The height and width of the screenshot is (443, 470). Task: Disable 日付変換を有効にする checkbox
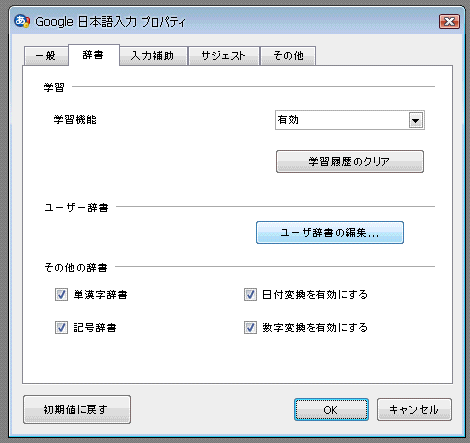tap(250, 295)
